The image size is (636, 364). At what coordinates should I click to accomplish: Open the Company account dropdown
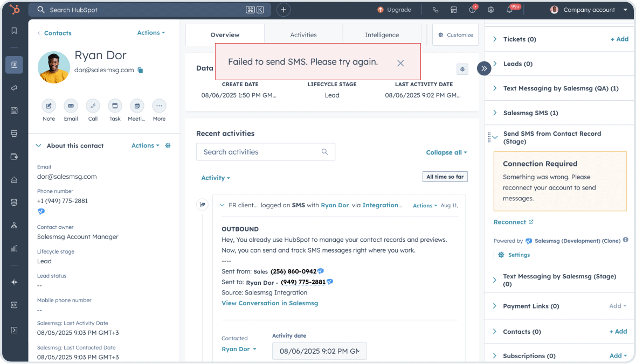click(x=589, y=10)
